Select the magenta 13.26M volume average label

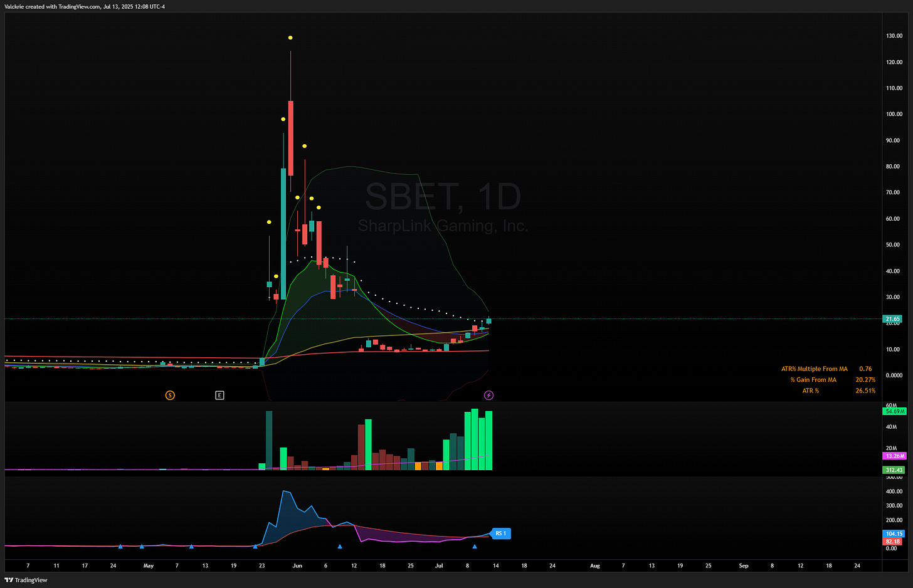click(x=894, y=456)
